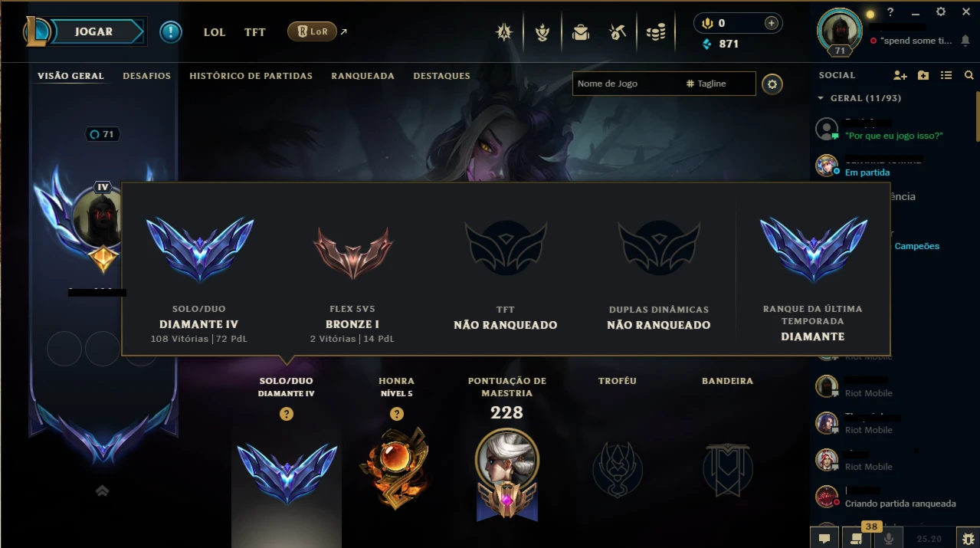Open the HISTÓRICO DE PARTIDAS tab

[x=251, y=76]
